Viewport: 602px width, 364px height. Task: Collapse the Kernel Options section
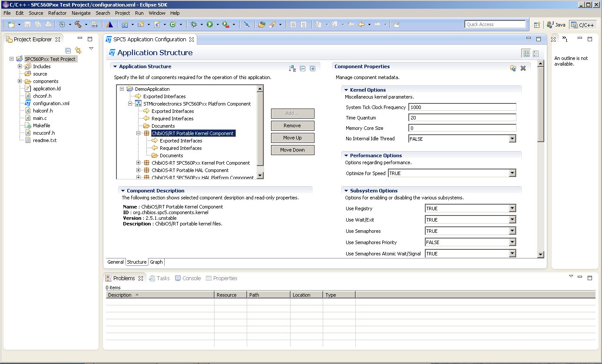click(346, 90)
